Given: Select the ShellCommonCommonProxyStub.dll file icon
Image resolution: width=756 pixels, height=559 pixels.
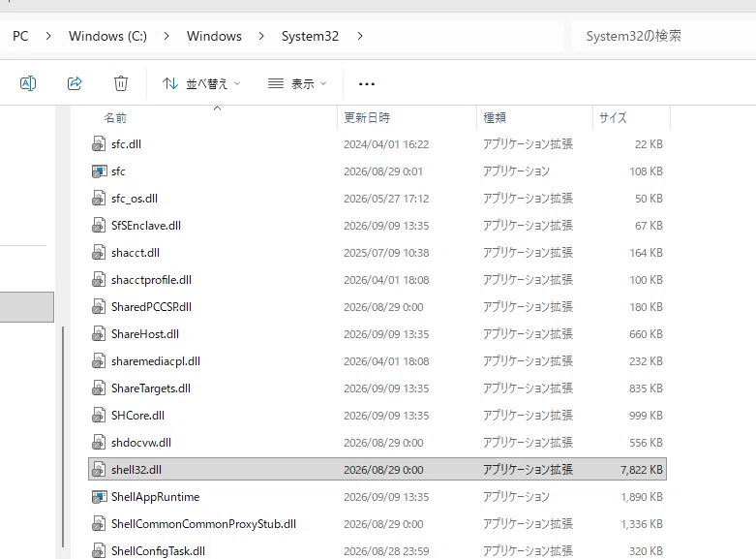Looking at the screenshot, I should click(99, 524).
